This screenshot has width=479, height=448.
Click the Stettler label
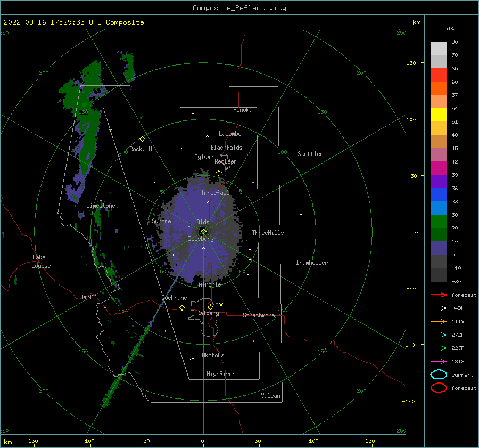pyautogui.click(x=310, y=154)
